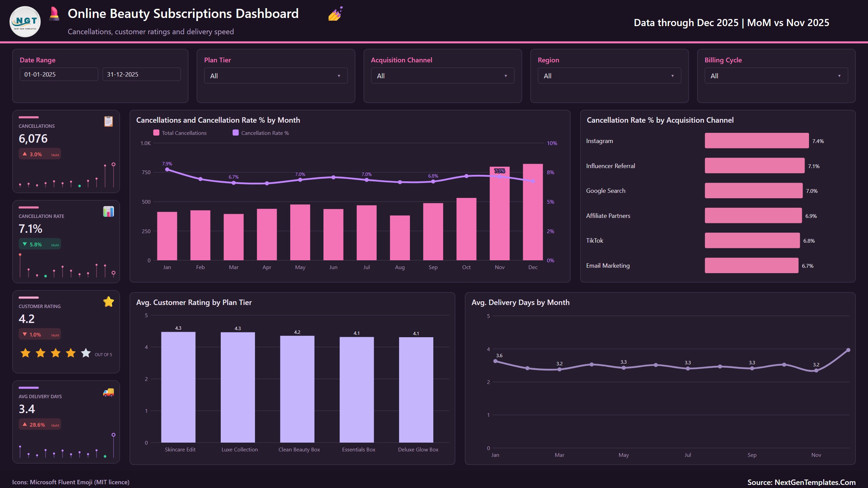Click the last sparkline point on Avg Delivery Days card
Image resolution: width=868 pixels, height=488 pixels.
point(114,435)
